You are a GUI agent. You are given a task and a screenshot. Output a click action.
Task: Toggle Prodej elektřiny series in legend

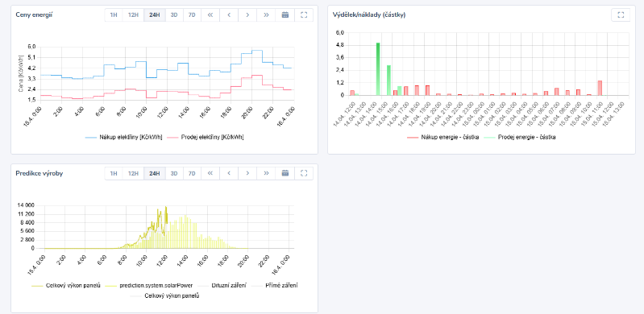[205, 138]
